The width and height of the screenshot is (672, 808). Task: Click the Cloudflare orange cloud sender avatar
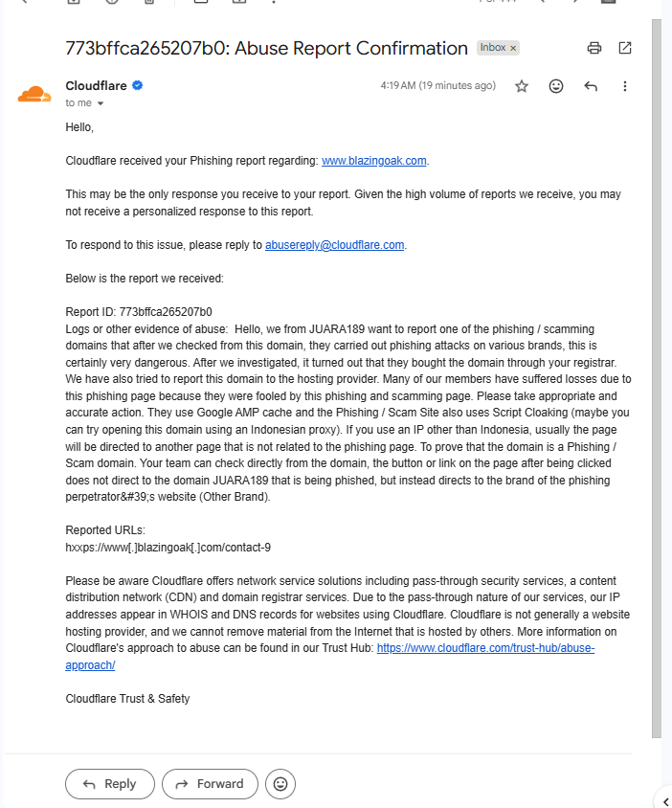[34, 95]
